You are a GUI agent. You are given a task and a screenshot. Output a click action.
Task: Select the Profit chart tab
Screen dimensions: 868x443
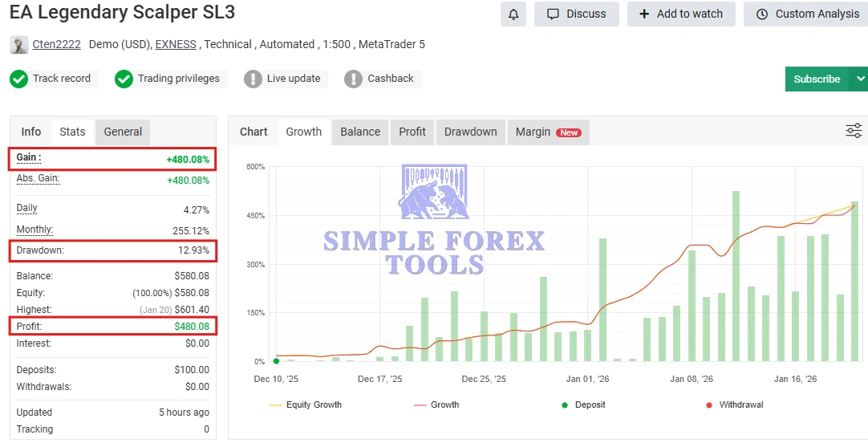412,132
